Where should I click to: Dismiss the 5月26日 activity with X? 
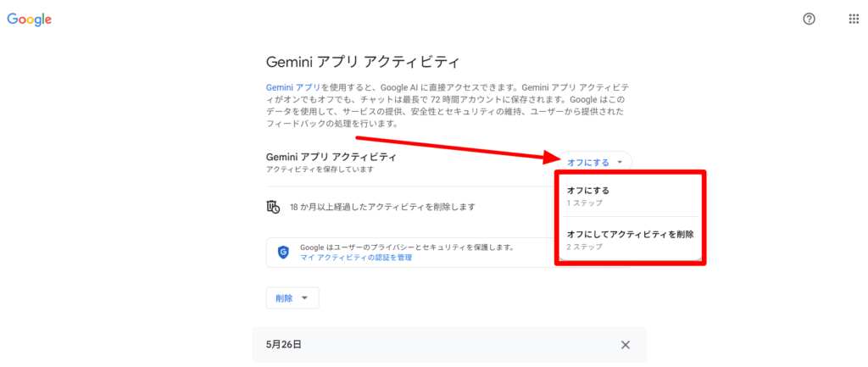[x=625, y=345]
